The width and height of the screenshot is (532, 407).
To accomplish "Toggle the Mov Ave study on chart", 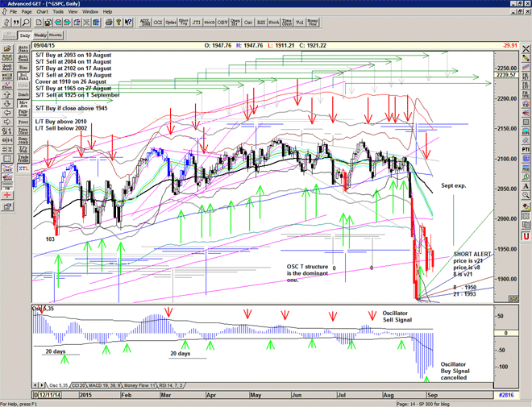I will coord(24,105).
